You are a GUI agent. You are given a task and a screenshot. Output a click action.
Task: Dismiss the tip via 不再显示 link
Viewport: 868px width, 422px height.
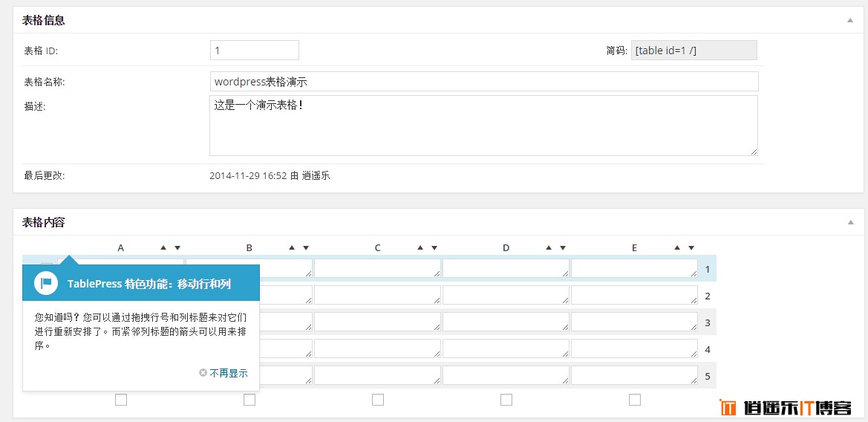(229, 373)
